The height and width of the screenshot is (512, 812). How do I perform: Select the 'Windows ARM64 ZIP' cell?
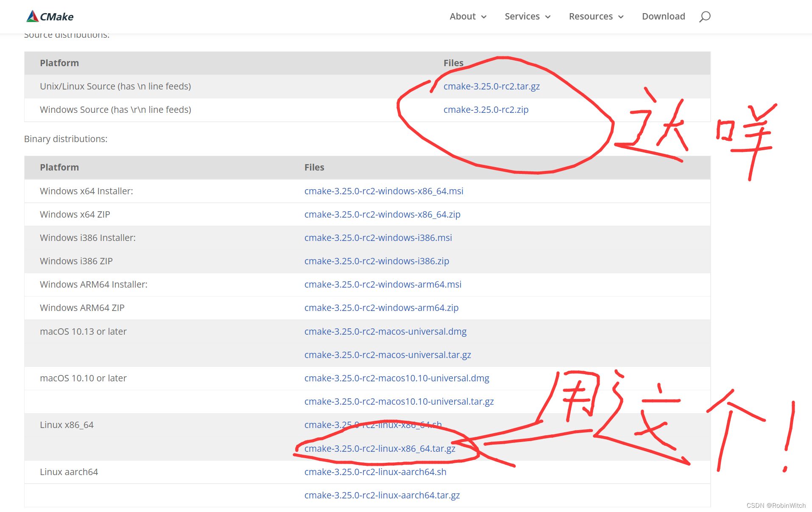point(82,308)
